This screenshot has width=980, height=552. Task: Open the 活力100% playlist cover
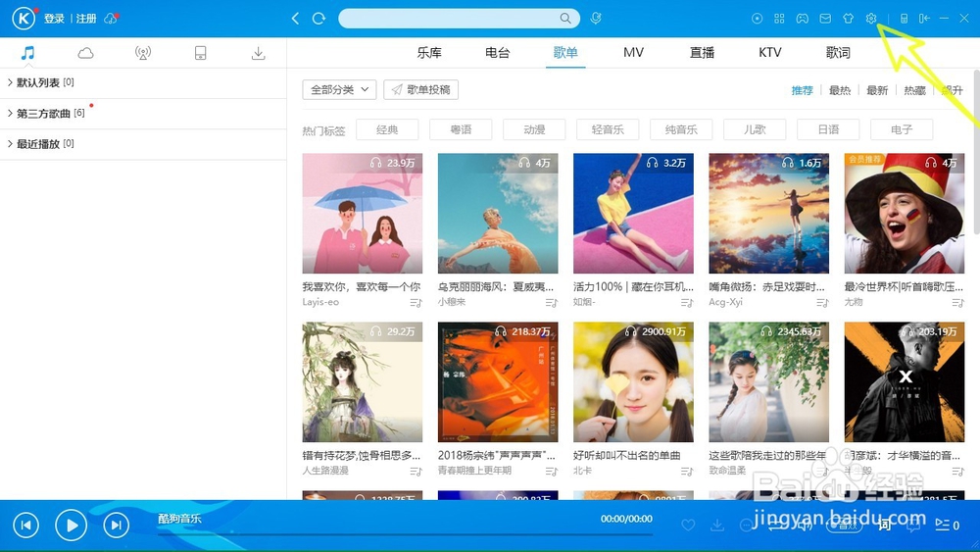[633, 213]
